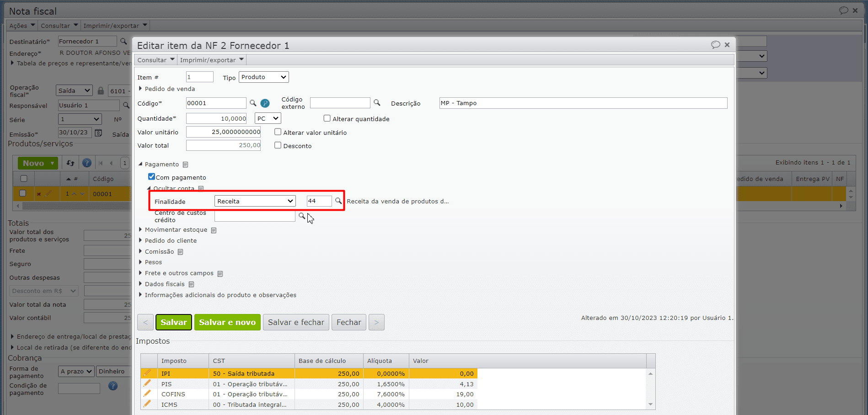Expand the Comissão section
The width and height of the screenshot is (868, 415).
click(x=156, y=252)
